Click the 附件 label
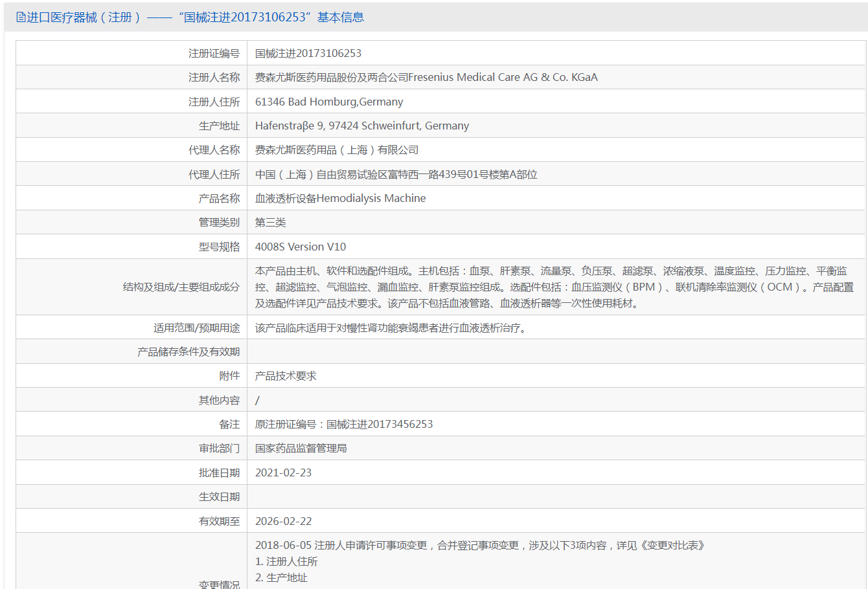Screen dimensions: 868x589 tap(229, 375)
